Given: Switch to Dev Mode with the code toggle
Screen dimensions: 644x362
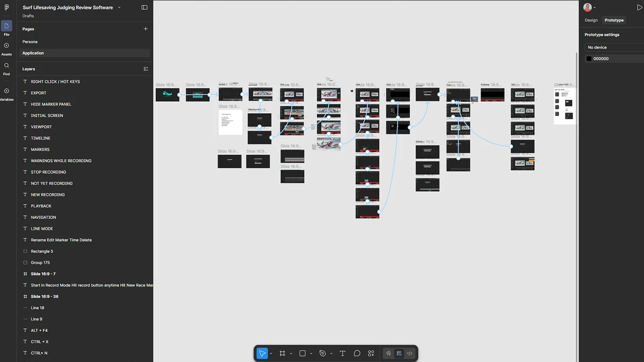Looking at the screenshot, I should tap(410, 353).
